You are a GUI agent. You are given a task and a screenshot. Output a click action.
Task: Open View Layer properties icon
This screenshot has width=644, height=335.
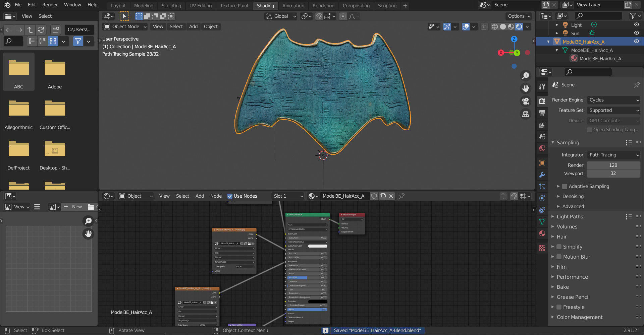pyautogui.click(x=542, y=125)
